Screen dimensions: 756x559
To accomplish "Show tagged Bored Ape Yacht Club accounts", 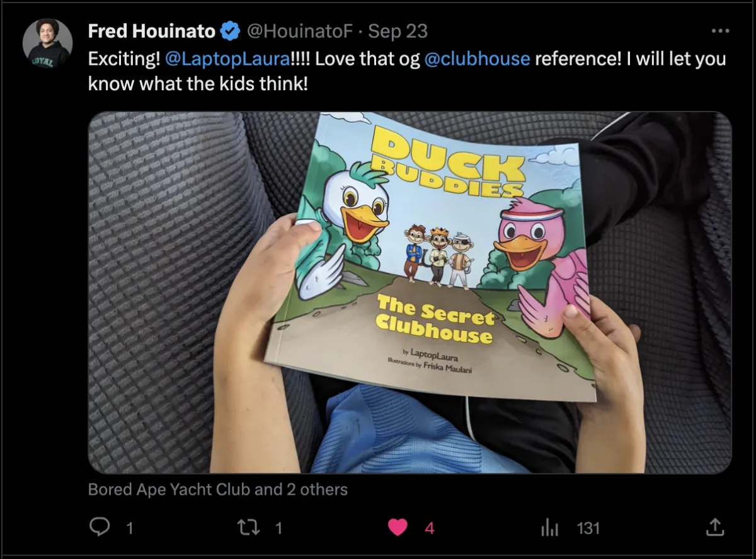I will pyautogui.click(x=218, y=489).
